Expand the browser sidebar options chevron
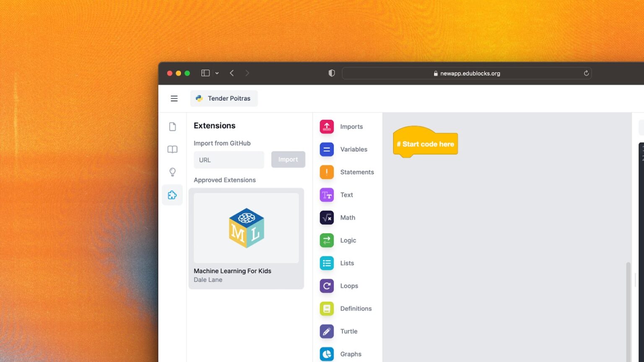Viewport: 644px width, 362px height. (217, 73)
